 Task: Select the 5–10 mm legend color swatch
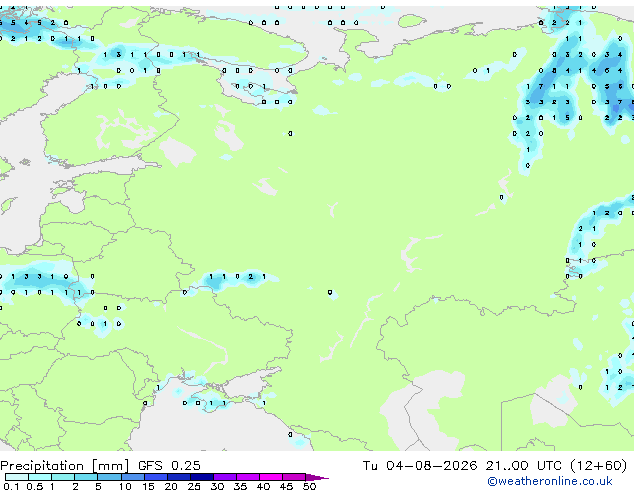(109, 477)
